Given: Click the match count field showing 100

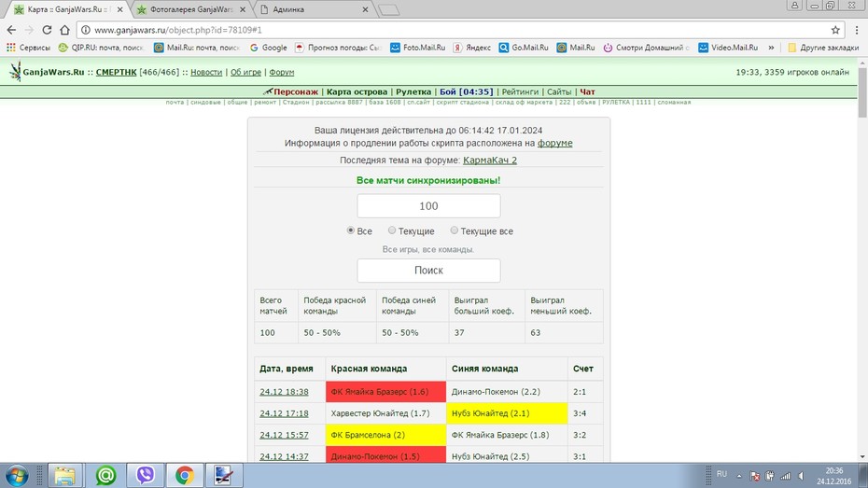Looking at the screenshot, I should (x=428, y=206).
